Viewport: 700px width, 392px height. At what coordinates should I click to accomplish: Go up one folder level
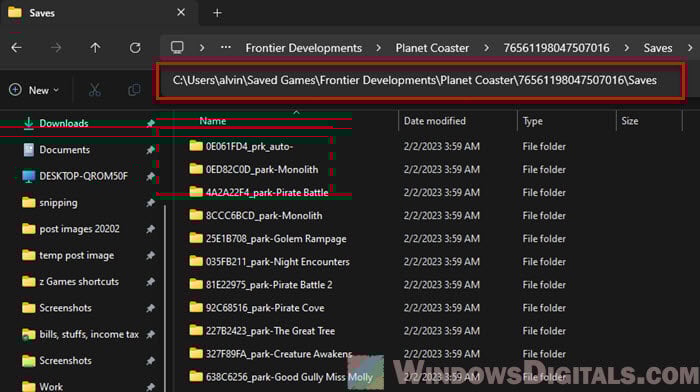pyautogui.click(x=95, y=48)
